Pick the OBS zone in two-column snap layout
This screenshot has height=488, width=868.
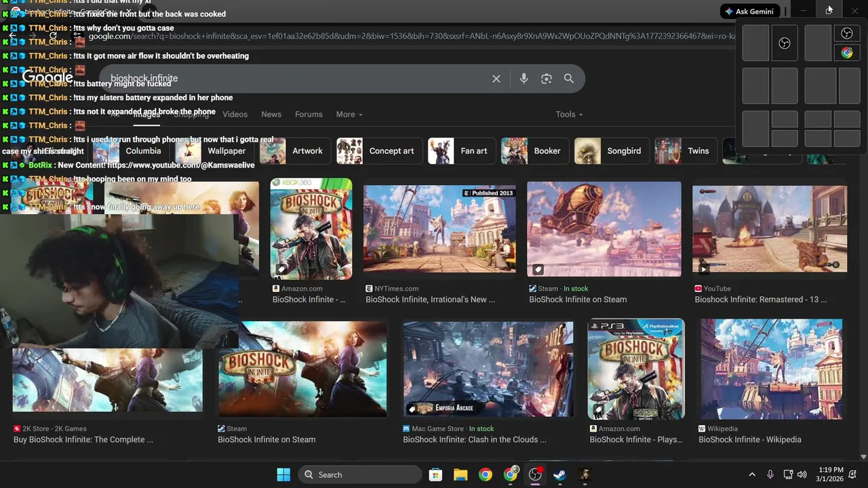tap(785, 43)
